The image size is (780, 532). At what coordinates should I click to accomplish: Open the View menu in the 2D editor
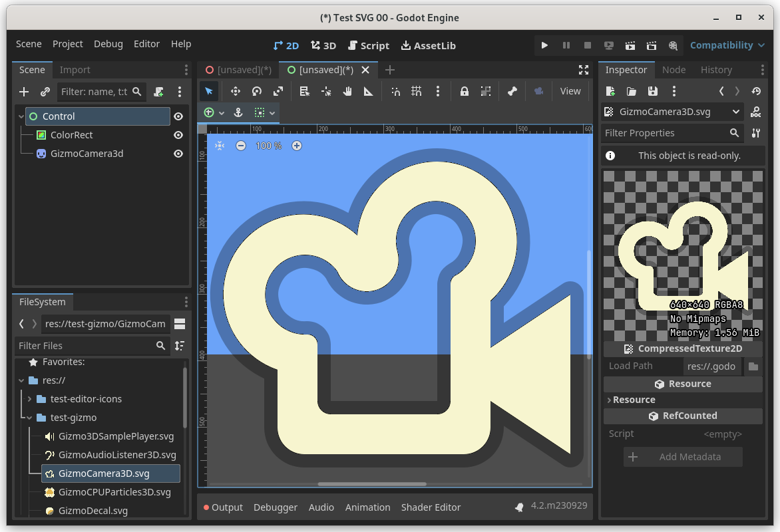570,90
